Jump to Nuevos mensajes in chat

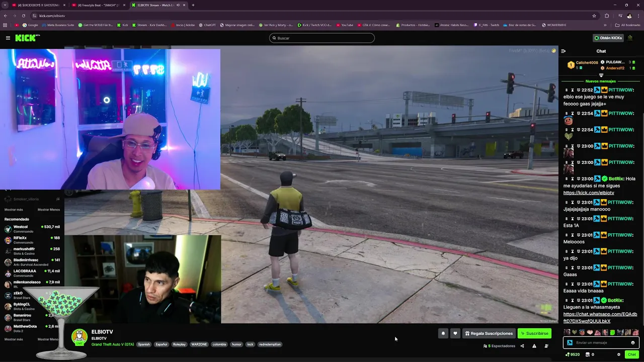pyautogui.click(x=600, y=81)
